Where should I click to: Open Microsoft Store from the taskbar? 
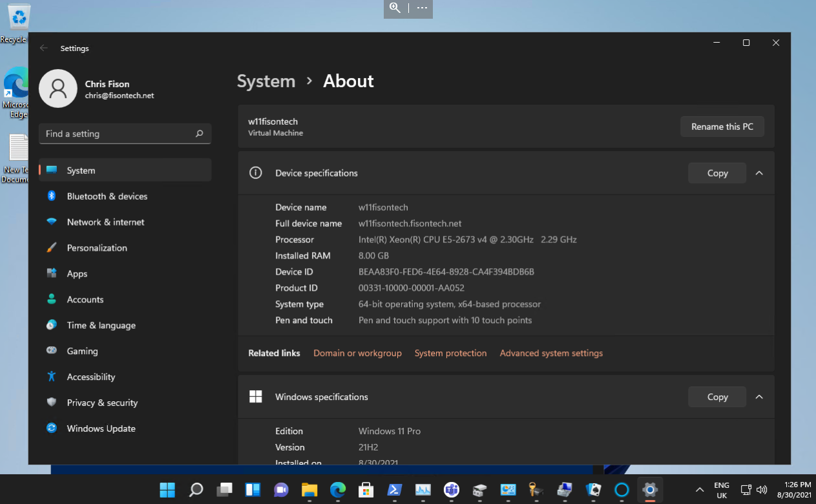pyautogui.click(x=366, y=490)
